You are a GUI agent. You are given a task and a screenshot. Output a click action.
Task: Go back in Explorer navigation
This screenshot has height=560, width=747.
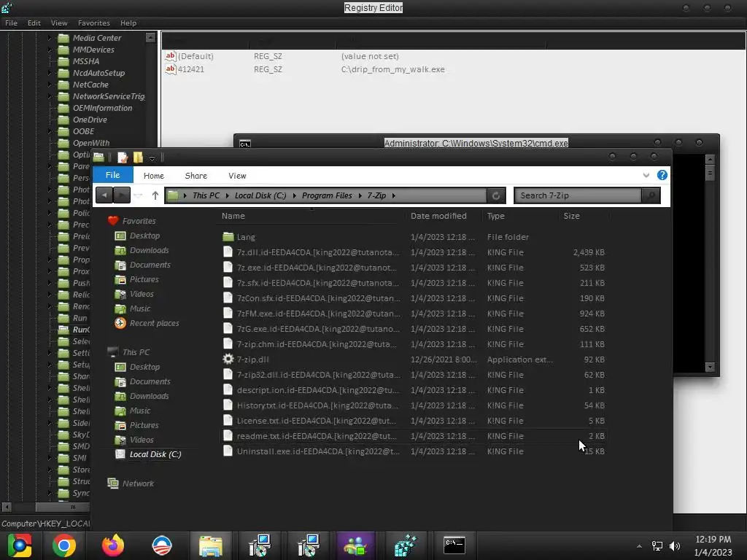[x=104, y=195]
